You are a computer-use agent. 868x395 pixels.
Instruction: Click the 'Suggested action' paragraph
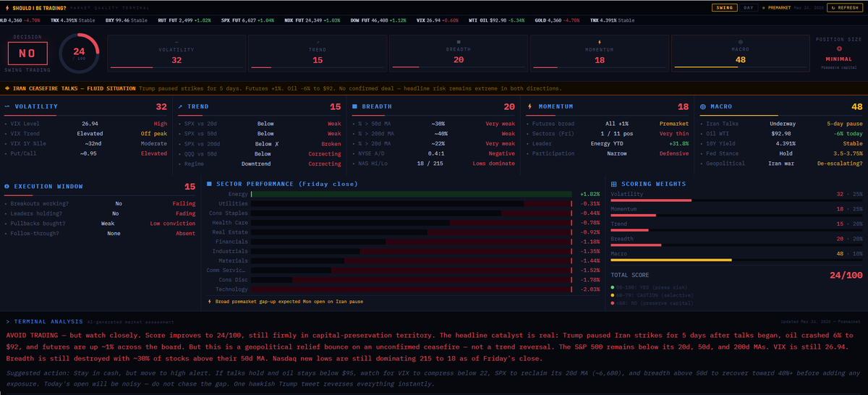(x=431, y=378)
